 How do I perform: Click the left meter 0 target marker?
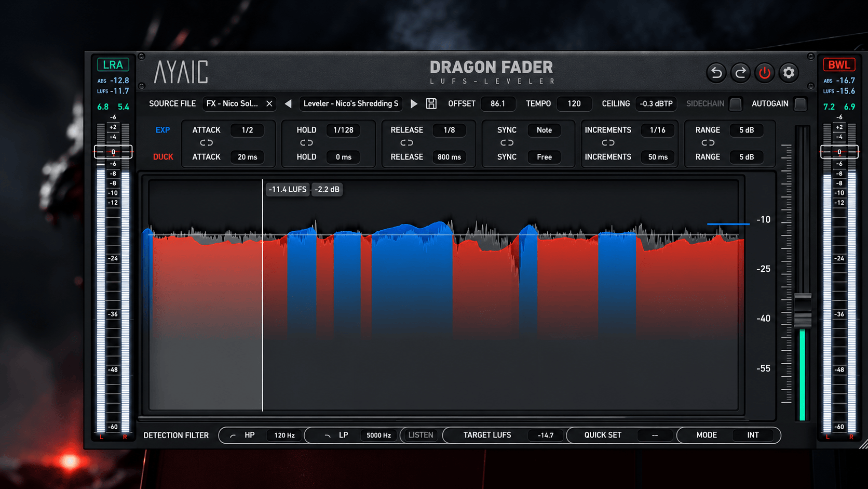coord(113,152)
